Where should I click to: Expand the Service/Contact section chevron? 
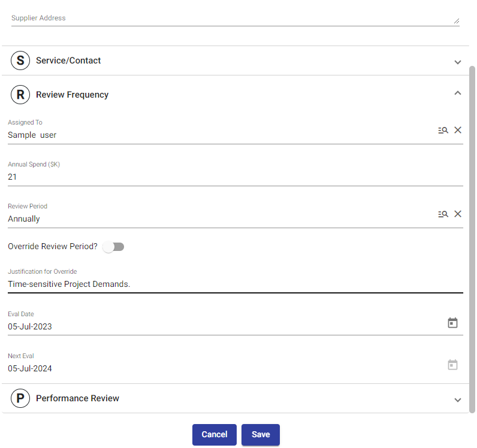click(458, 62)
